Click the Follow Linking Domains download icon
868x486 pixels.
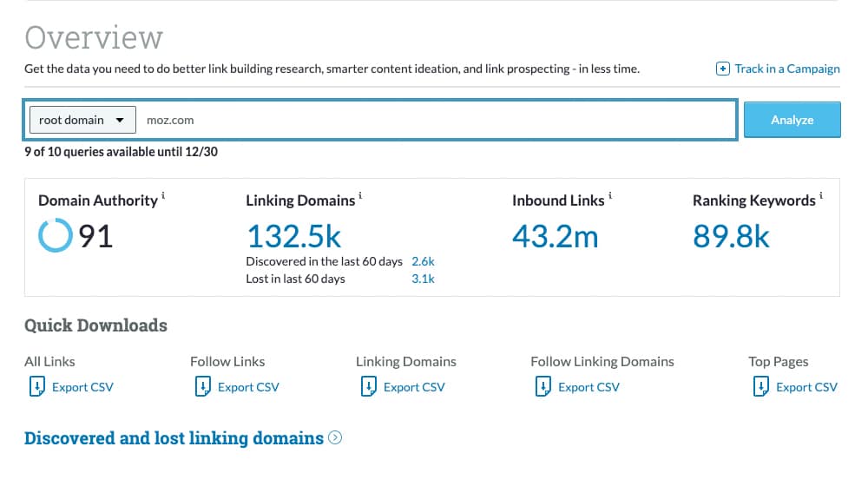point(543,386)
